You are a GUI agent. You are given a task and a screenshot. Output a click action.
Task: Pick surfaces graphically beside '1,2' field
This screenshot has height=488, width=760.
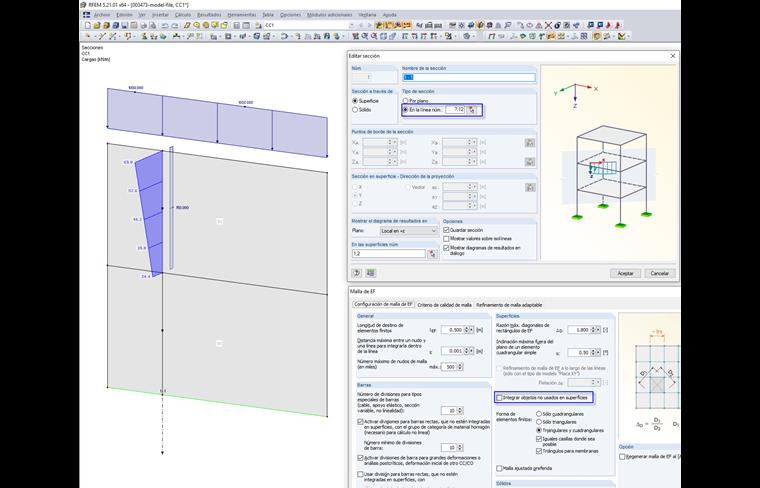432,254
